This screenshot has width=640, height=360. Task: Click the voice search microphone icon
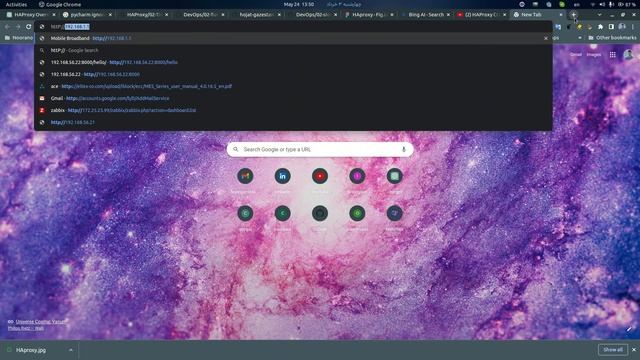(404, 149)
